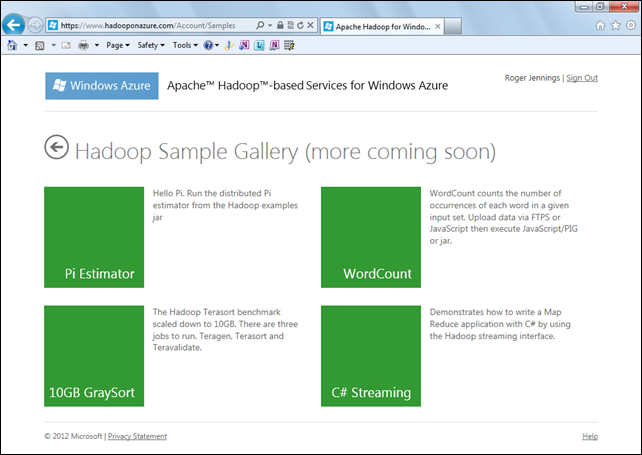Open a new blank tab
This screenshot has width=642, height=455.
click(453, 27)
